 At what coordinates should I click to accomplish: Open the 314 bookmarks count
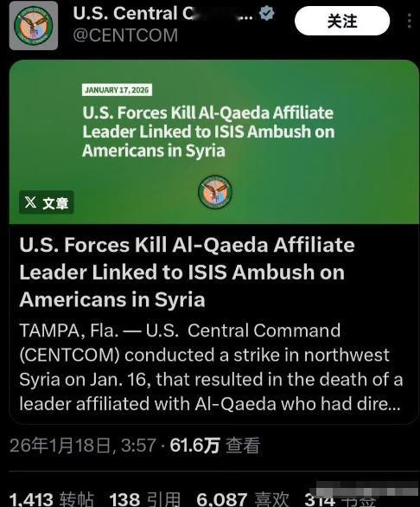(340, 499)
